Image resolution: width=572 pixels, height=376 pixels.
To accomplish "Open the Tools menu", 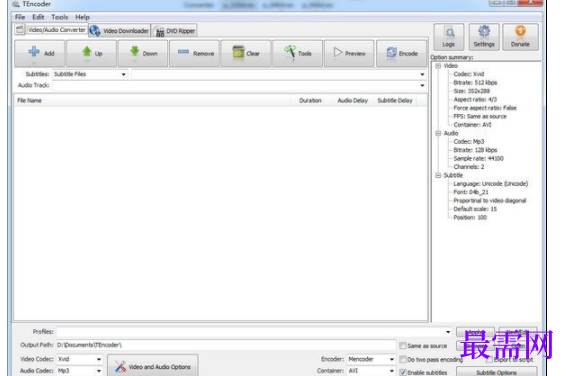I will point(59,17).
